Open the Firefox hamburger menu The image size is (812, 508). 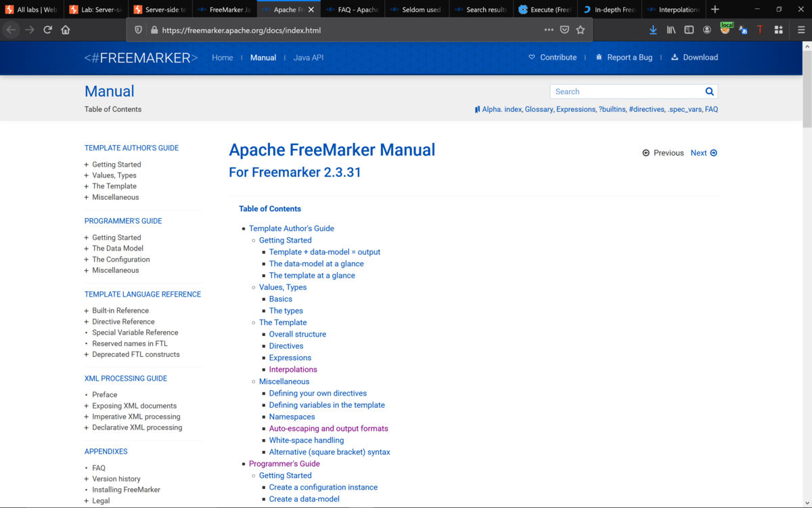[x=801, y=30]
